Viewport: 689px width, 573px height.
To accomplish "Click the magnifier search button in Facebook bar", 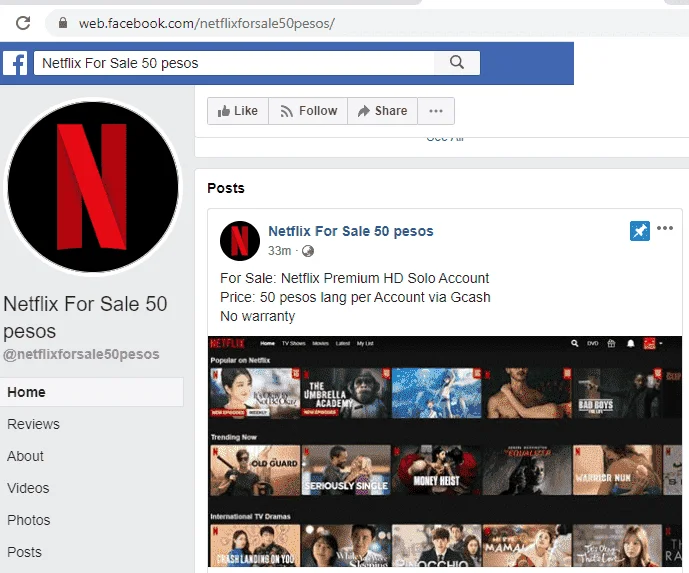I will (x=457, y=63).
